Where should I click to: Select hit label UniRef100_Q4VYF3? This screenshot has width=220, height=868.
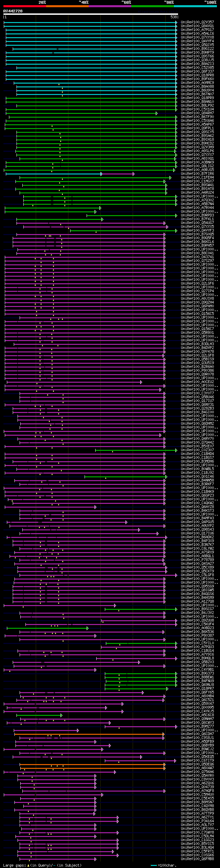[x=197, y=230]
